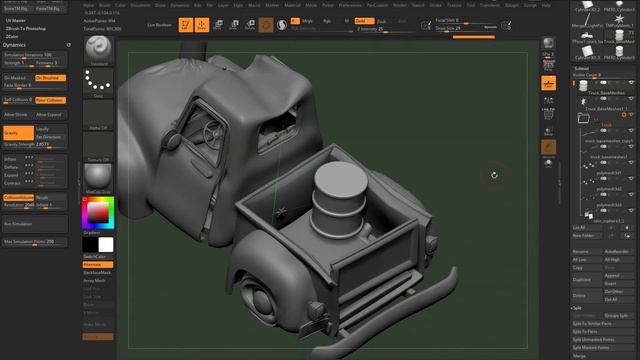Click the right brush-settings dial icon
640x360 pixels.
(x=506, y=26)
